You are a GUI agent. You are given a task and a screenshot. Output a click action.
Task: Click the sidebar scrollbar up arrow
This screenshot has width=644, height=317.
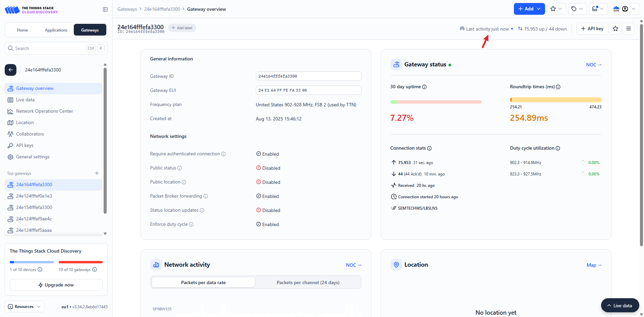point(105,64)
